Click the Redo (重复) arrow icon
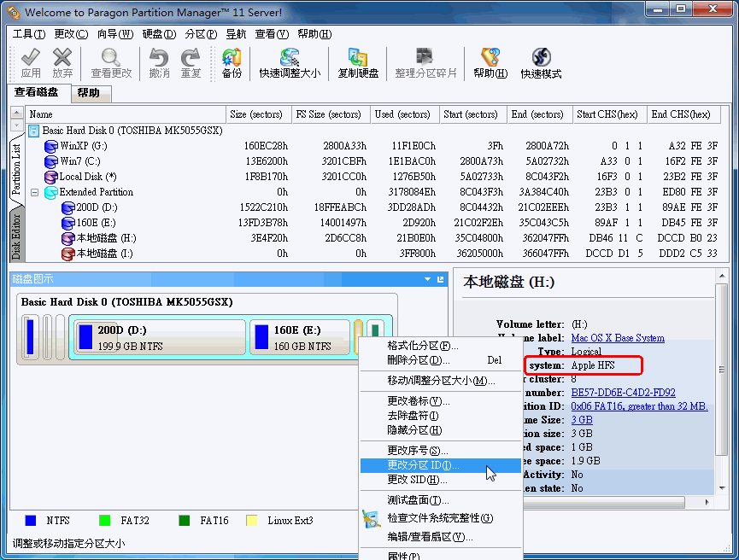The height and width of the screenshot is (560, 739). click(191, 57)
